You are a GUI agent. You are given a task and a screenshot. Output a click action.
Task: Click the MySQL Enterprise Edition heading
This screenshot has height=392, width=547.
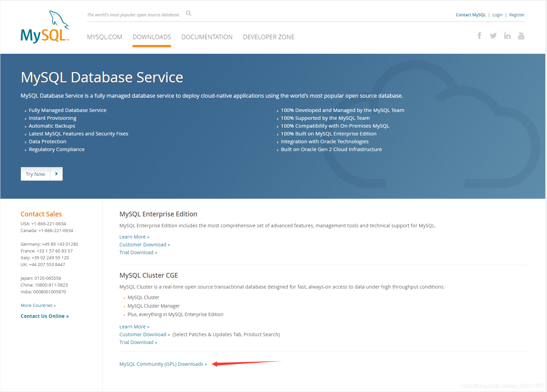click(x=158, y=214)
